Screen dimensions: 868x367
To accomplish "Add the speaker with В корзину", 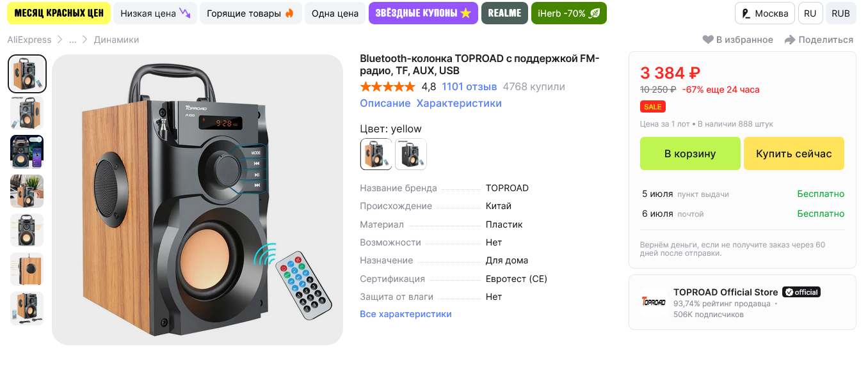I will tap(690, 153).
